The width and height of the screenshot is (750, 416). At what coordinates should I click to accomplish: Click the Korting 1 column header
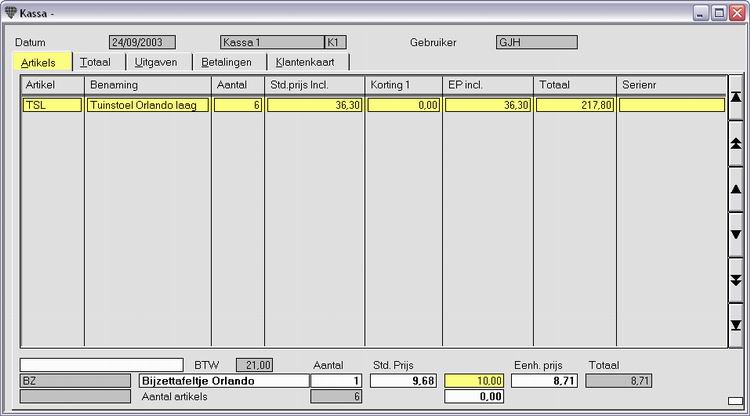pos(404,85)
